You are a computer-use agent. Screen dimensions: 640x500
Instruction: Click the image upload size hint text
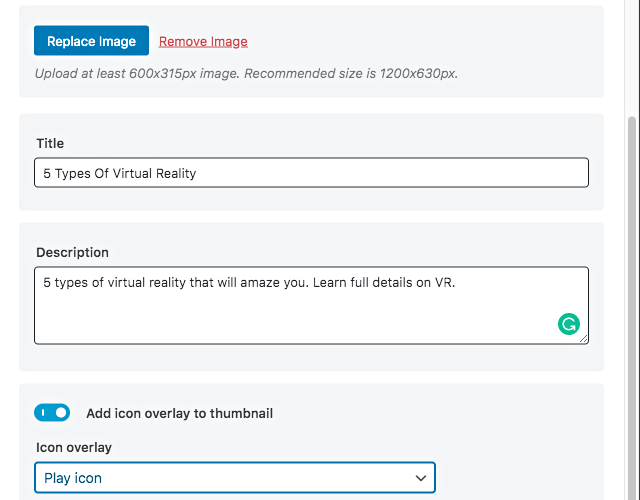pyautogui.click(x=246, y=73)
